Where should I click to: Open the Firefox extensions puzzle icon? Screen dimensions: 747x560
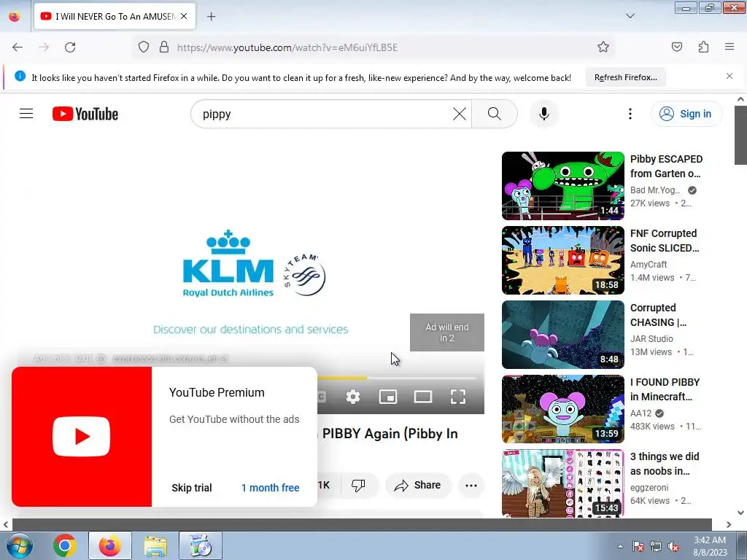point(703,47)
